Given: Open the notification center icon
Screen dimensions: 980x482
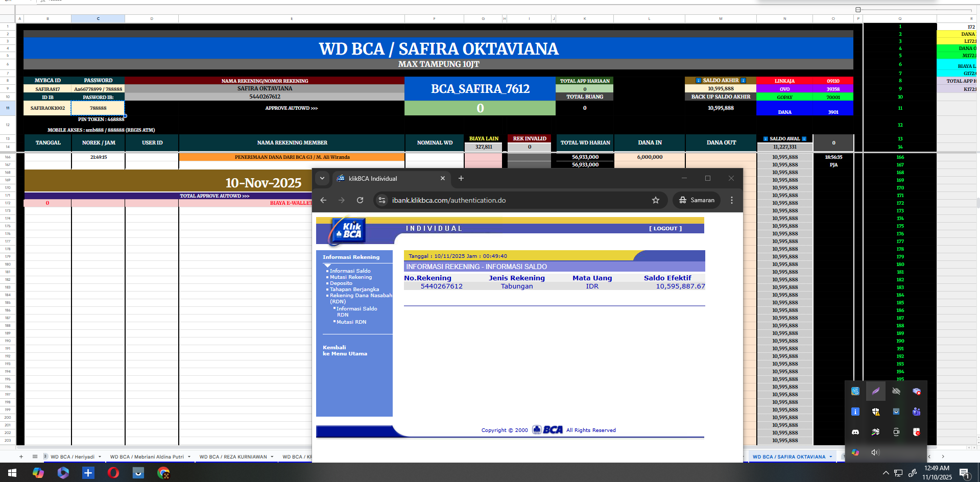Looking at the screenshot, I should pos(965,473).
